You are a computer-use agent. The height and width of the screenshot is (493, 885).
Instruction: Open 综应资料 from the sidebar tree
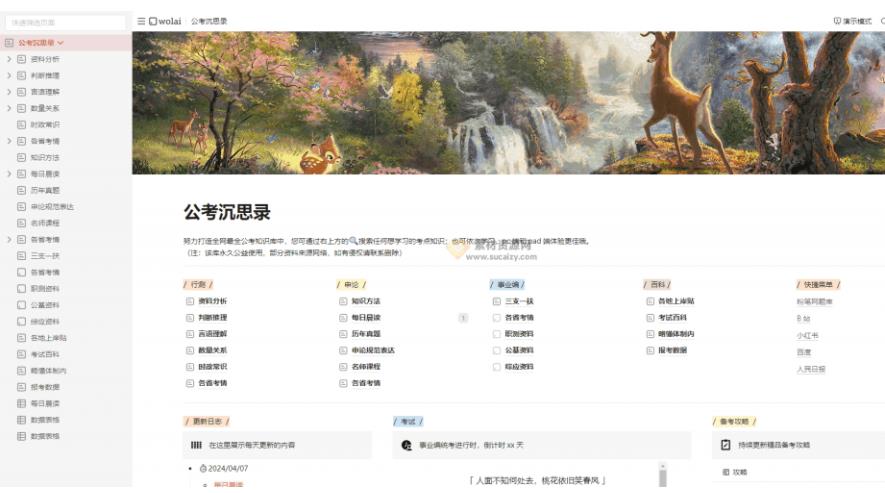[45, 321]
